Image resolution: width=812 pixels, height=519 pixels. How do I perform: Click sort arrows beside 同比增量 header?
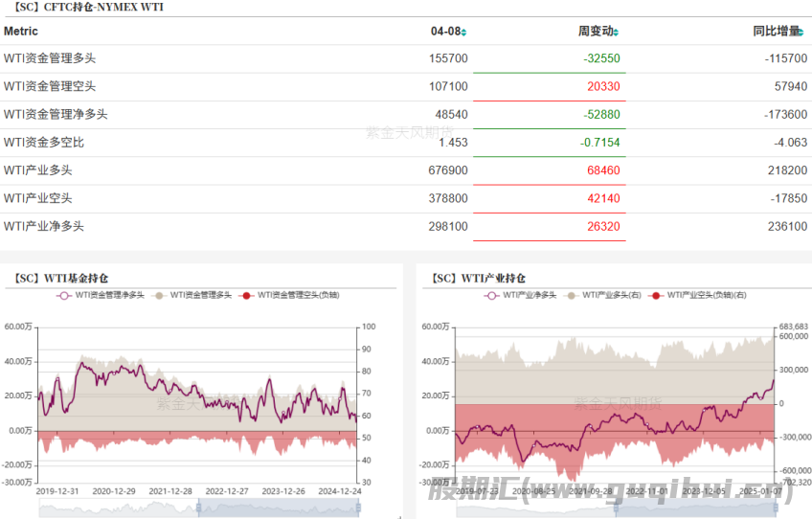tap(807, 32)
